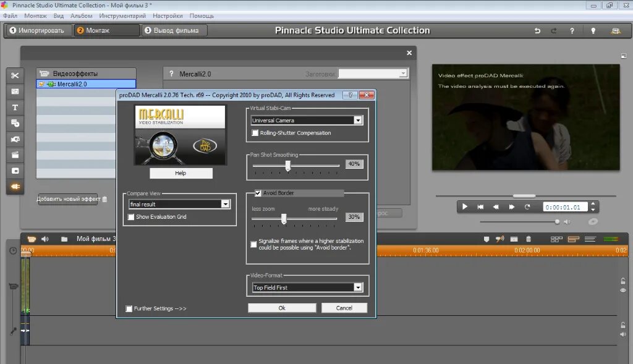Screen dimensions: 633x364
Task: Click the Help button in Mercalli dialog
Action: [x=181, y=173]
